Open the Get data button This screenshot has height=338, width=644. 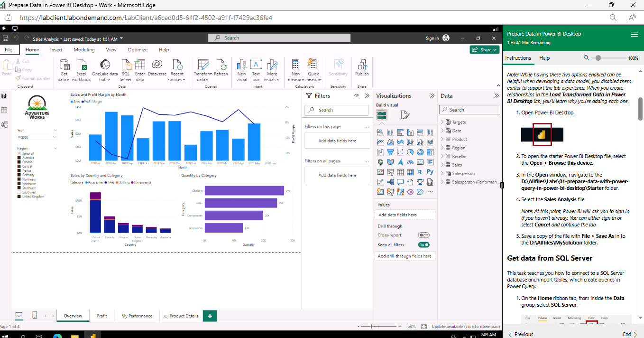pyautogui.click(x=64, y=70)
